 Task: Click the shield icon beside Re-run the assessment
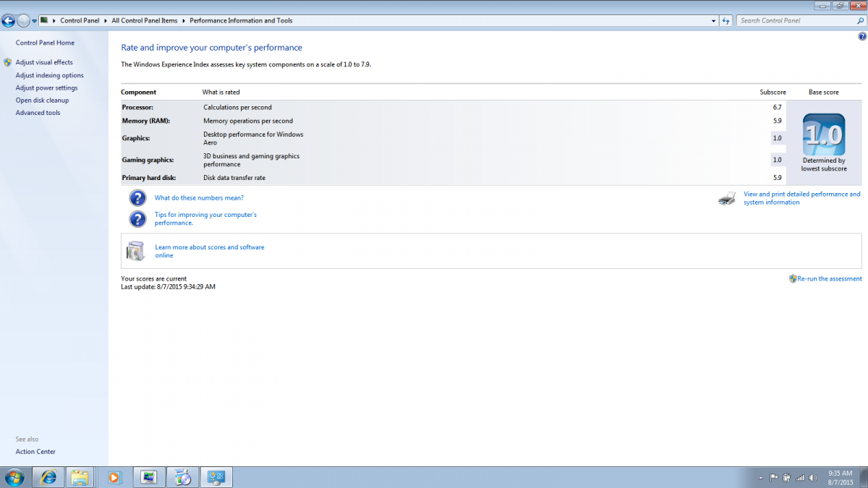click(793, 278)
